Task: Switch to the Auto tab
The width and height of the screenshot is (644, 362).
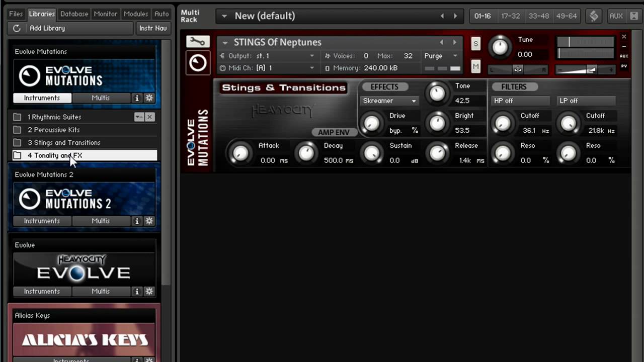Action: click(162, 14)
